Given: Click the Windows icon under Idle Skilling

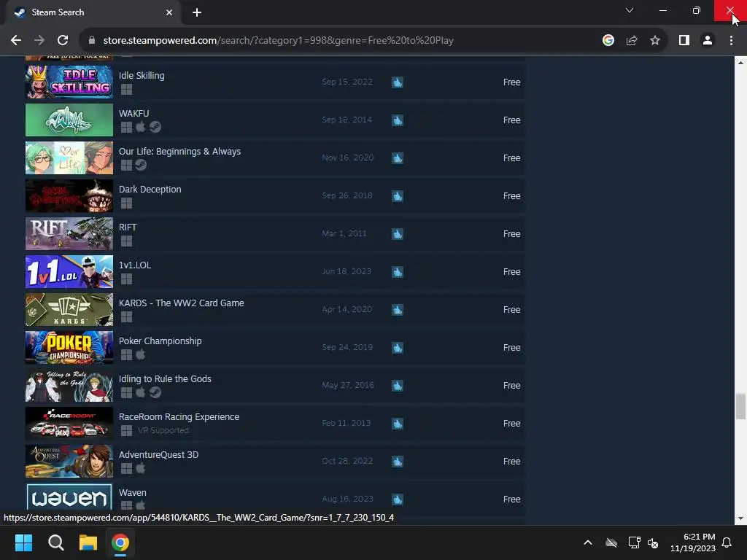Looking at the screenshot, I should [126, 90].
